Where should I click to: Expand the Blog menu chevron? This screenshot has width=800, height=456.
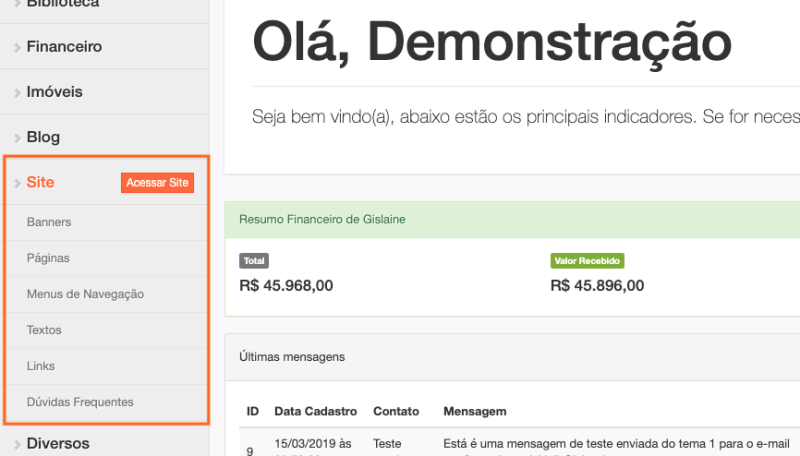(x=18, y=138)
